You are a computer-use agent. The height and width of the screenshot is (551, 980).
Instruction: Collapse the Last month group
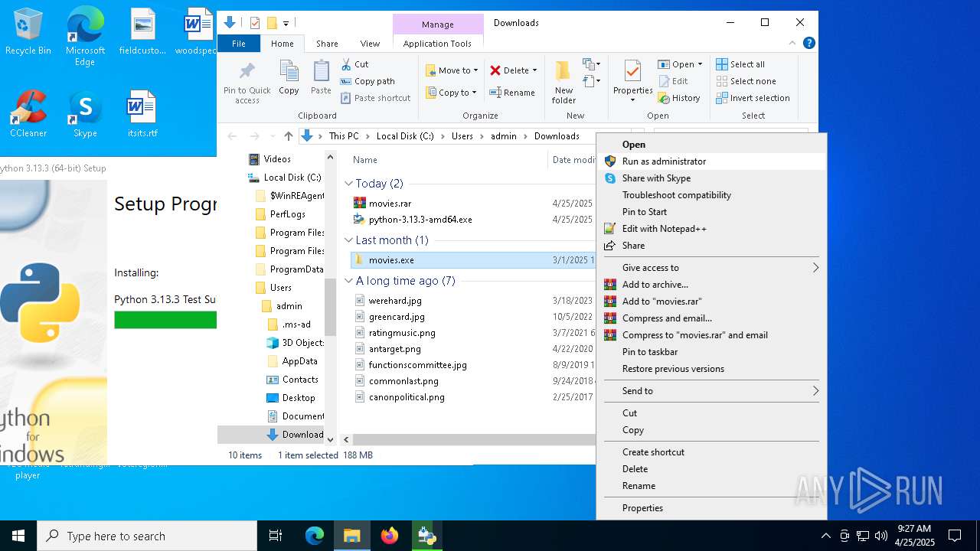pos(349,240)
